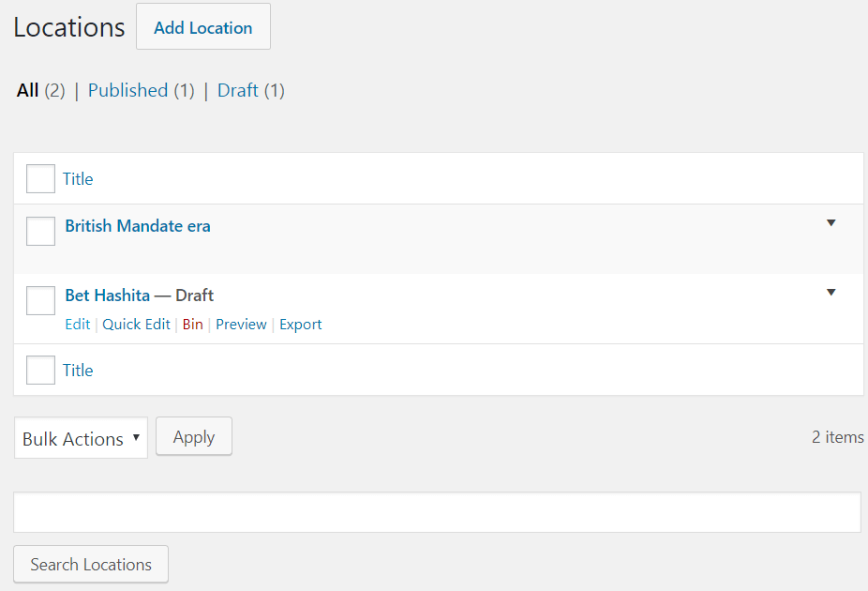868x591 pixels.
Task: Filter by Draft locations
Action: [x=237, y=91]
